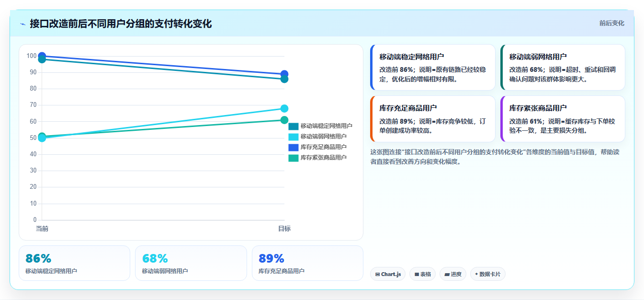Image resolution: width=644 pixels, height=300 pixels.
Task: Click the header title 接口改造前后不同用户分组的支付转化变化
Action: tap(121, 23)
